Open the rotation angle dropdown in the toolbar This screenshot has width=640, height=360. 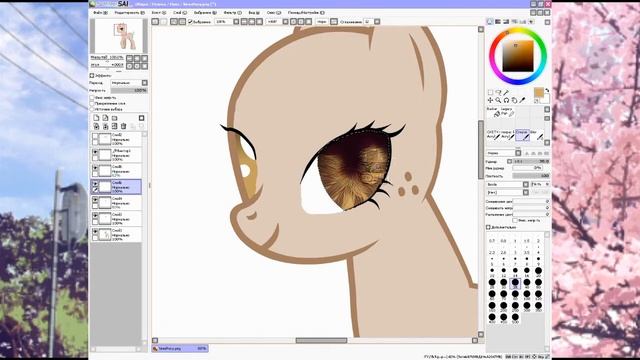[285, 22]
